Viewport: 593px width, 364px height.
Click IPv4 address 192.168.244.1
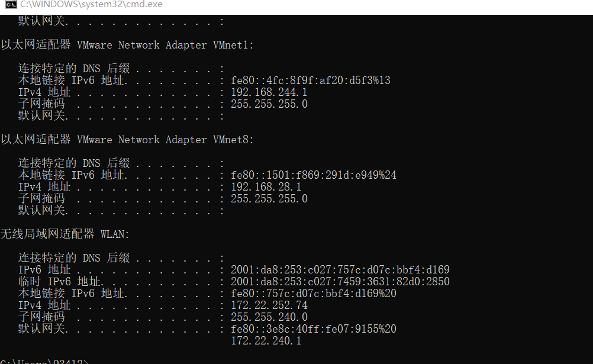(x=269, y=92)
